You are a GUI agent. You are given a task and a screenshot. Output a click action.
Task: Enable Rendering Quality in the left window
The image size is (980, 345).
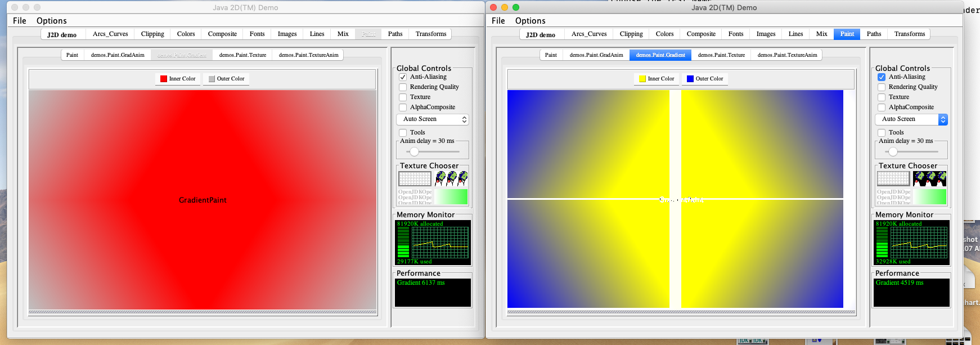click(x=403, y=87)
